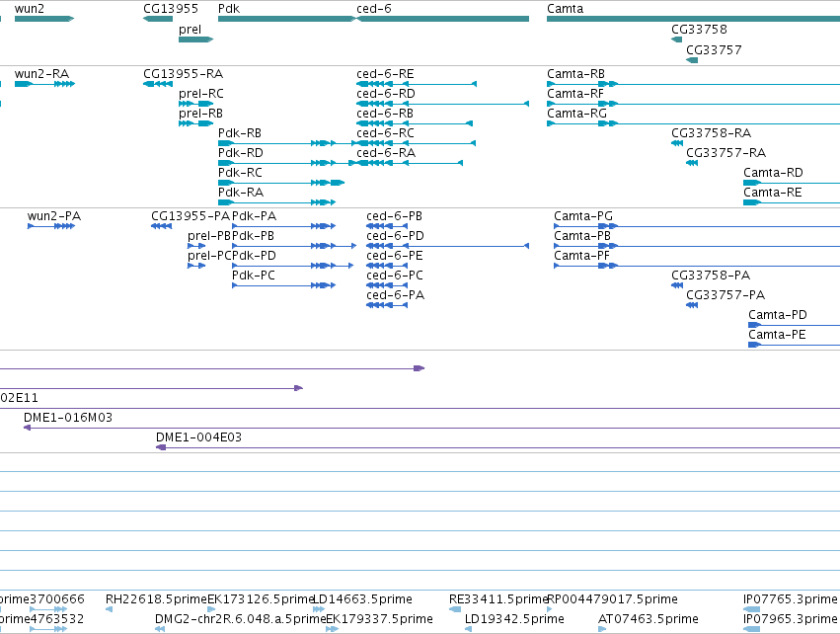The width and height of the screenshot is (840, 634).
Task: Select the Camta-RE transcript
Action: [x=792, y=202]
